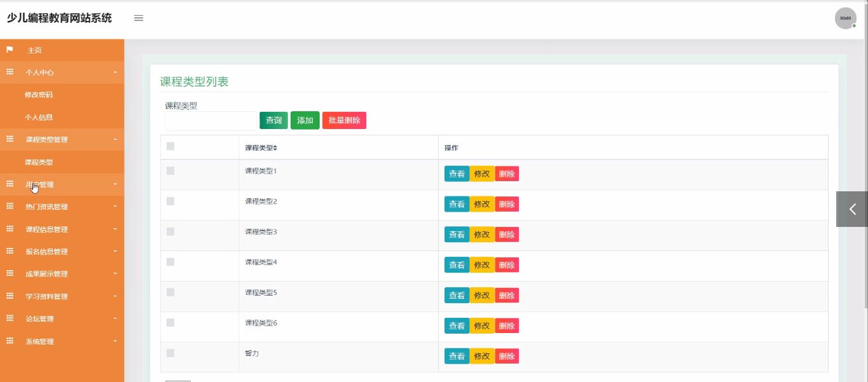
Task: Click the 少儿编程教育网站系统 site title
Action: point(59,18)
